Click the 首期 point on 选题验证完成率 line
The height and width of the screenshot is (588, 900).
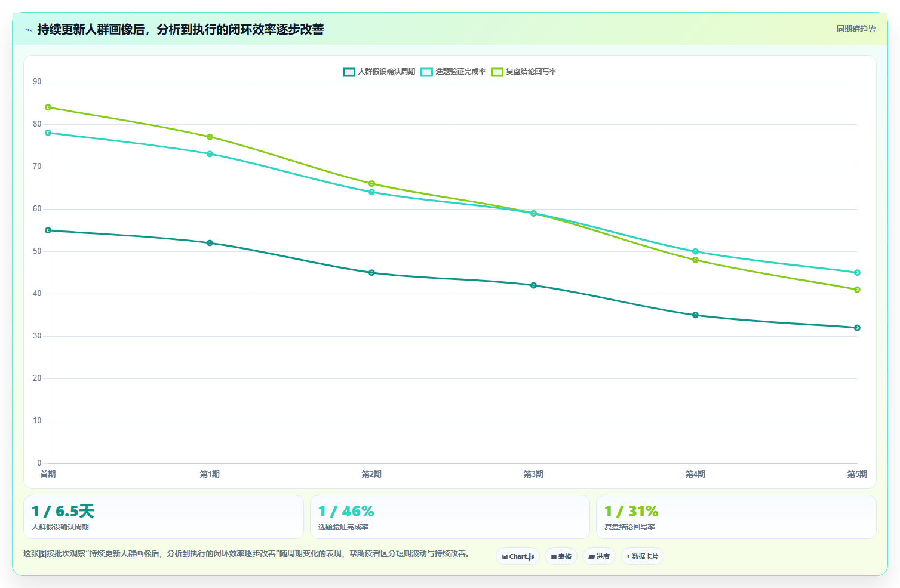[48, 133]
